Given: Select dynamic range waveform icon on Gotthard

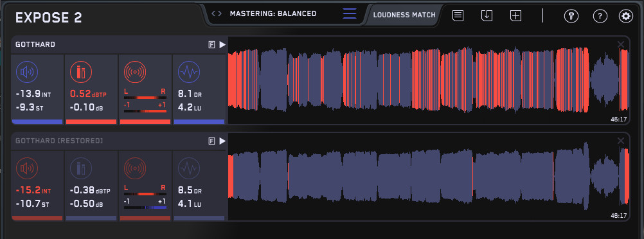Looking at the screenshot, I should coord(189,73).
